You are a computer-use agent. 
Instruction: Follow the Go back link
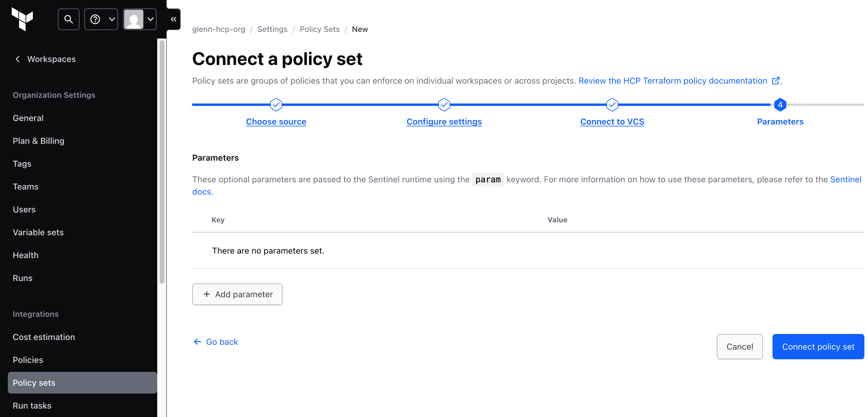(x=216, y=342)
